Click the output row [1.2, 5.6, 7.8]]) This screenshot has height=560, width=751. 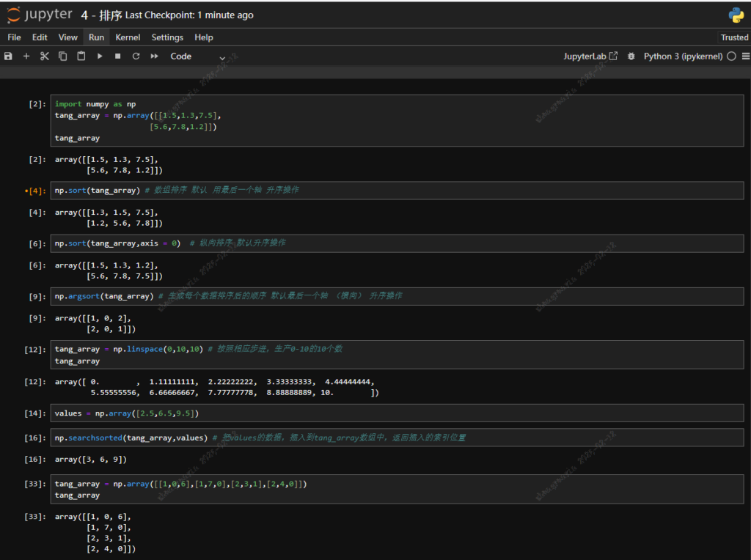coord(125,223)
